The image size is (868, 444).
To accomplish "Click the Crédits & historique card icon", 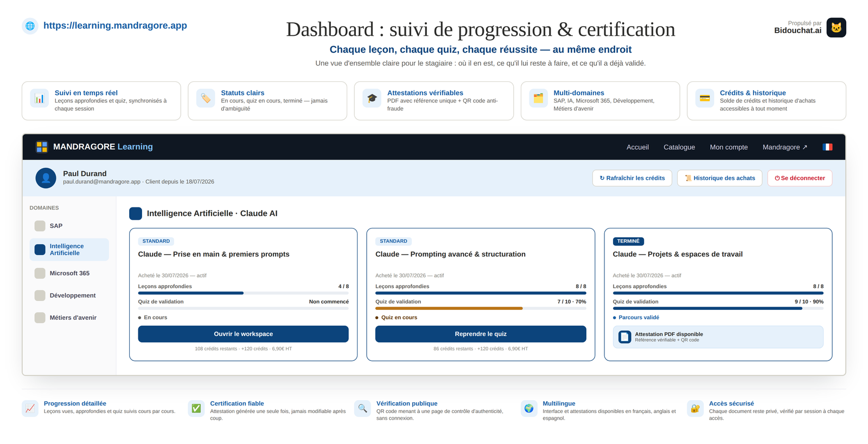I will pyautogui.click(x=705, y=98).
